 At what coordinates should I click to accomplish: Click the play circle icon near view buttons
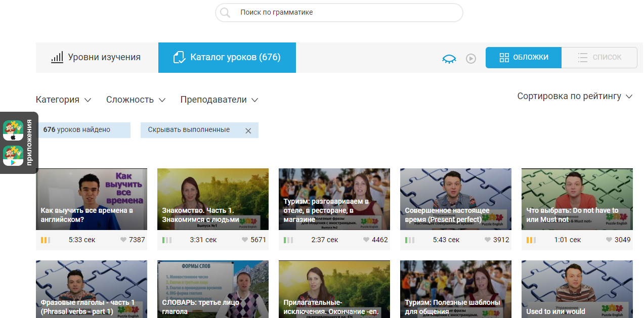(471, 59)
